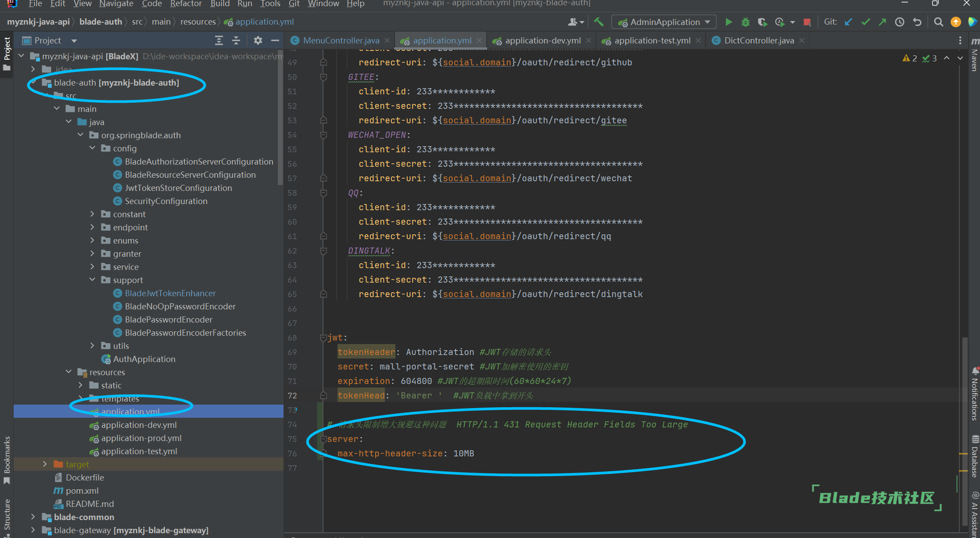
Task: Run AdminApplication with the green play icon
Action: [729, 22]
